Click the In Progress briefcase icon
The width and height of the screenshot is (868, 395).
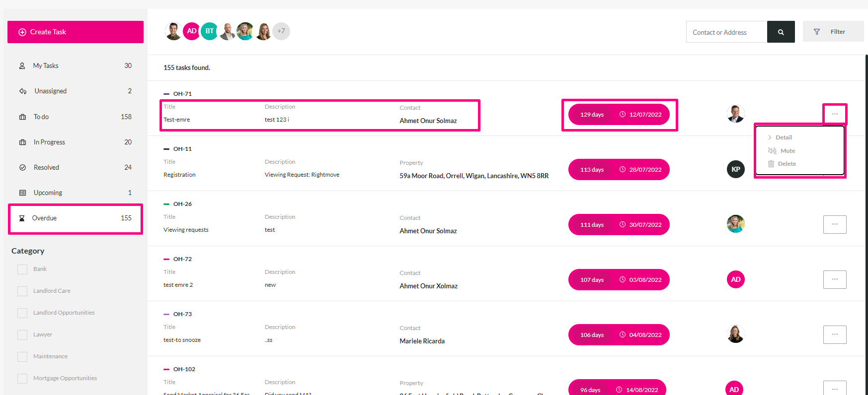pos(22,142)
